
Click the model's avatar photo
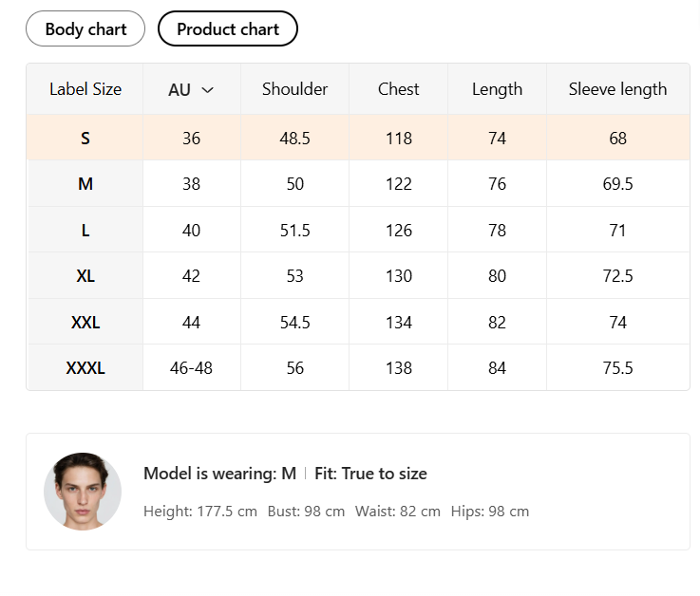click(x=83, y=491)
